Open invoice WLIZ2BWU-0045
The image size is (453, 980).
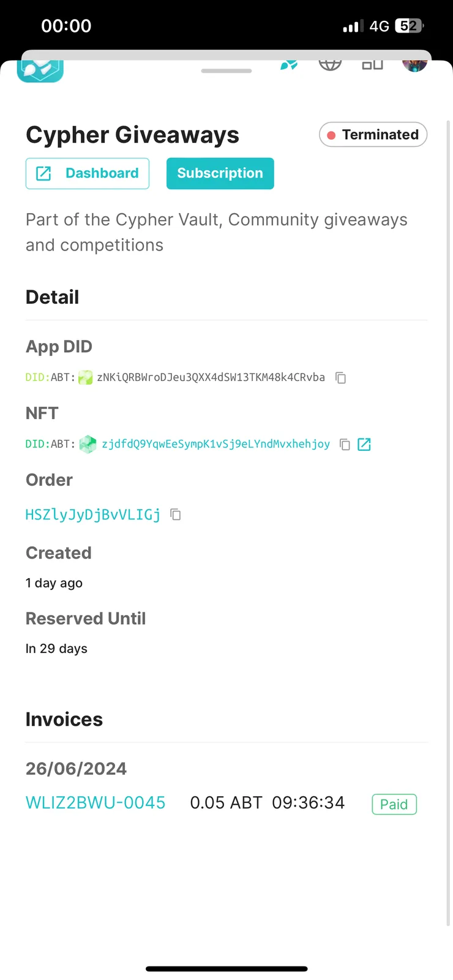(95, 803)
